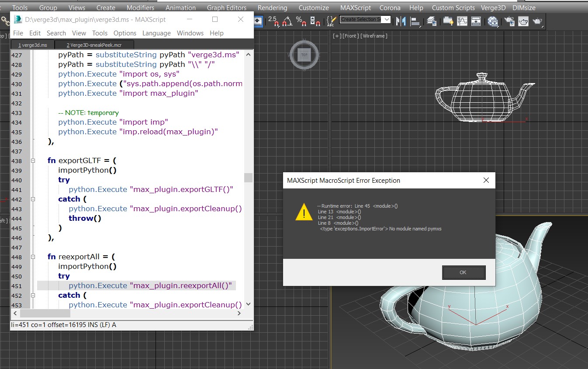Click the editor vertical scrollbar thumb

point(248,178)
